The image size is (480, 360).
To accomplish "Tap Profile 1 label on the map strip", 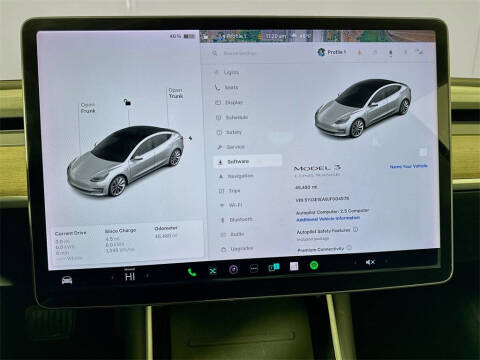I will point(235,36).
